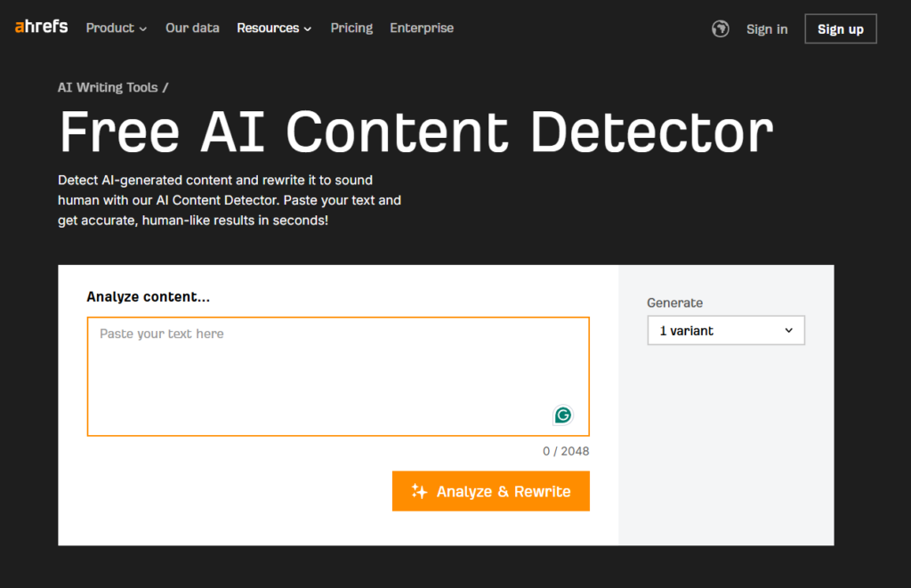Click the ahrefs logo

pyautogui.click(x=41, y=28)
